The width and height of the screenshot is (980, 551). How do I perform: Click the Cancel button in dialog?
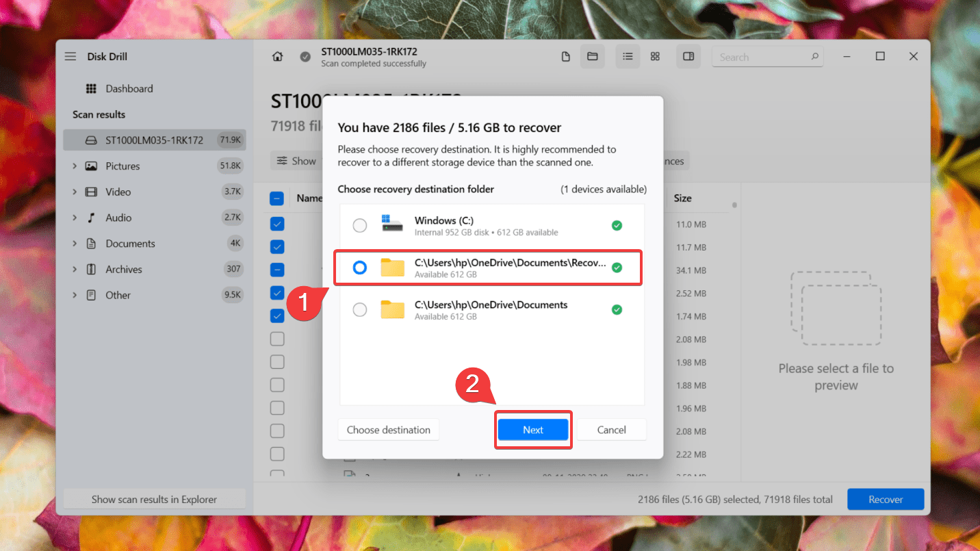coord(611,430)
